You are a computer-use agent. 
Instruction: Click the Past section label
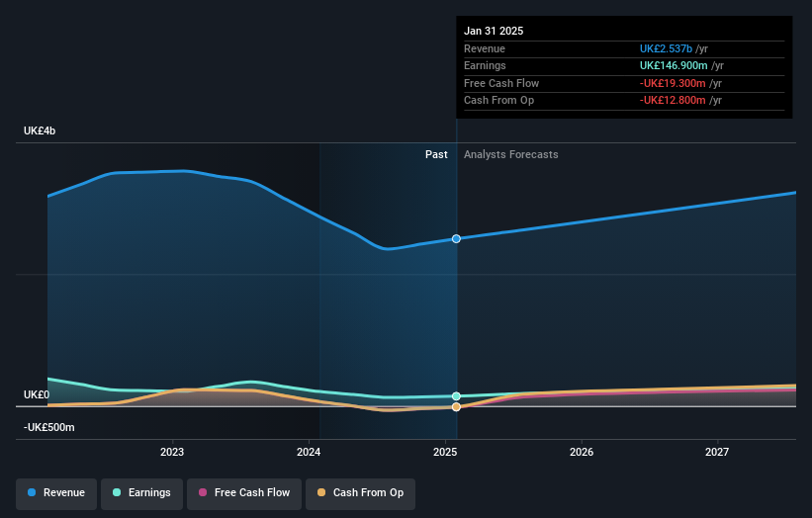(436, 155)
